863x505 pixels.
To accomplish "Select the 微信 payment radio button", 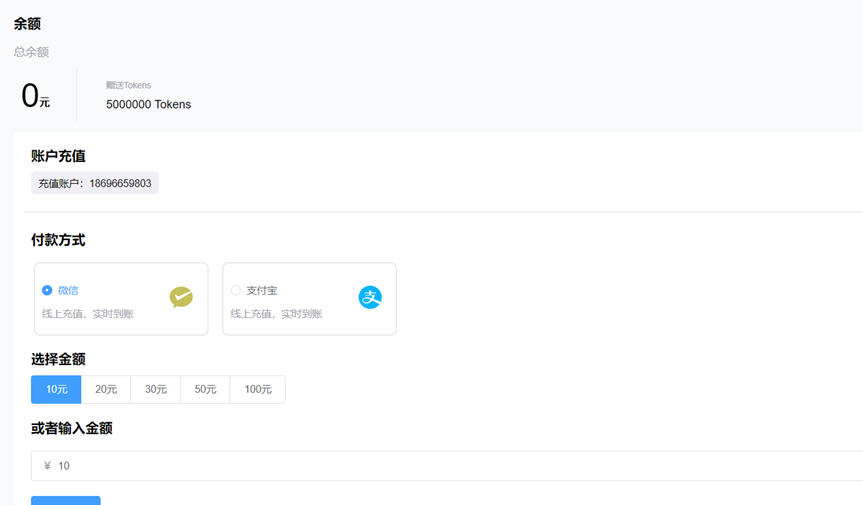I will (47, 290).
